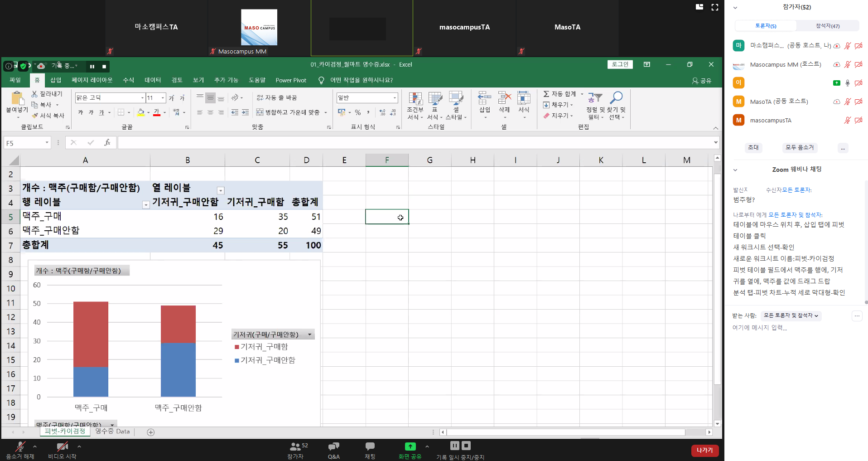Switch to the 영수증 Data sheet tab

click(x=112, y=432)
